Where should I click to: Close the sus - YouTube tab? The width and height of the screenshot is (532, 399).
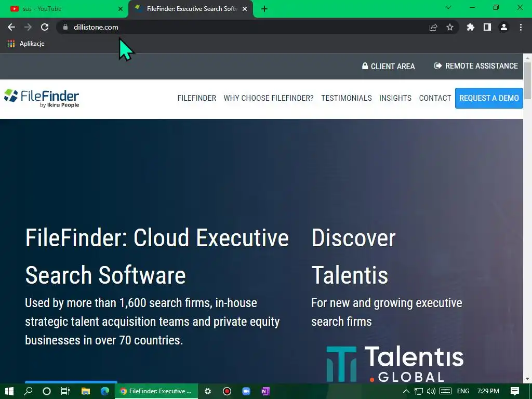pos(121,9)
